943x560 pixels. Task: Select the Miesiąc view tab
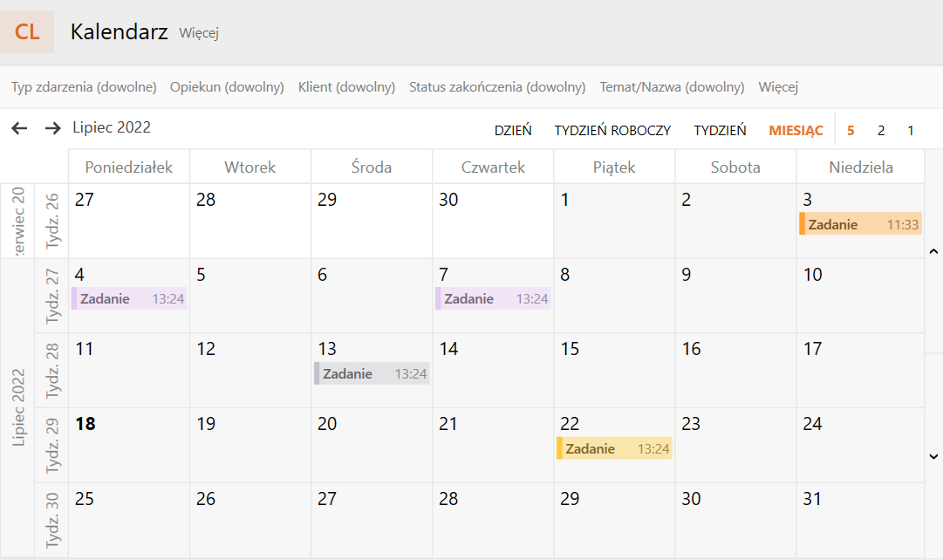pyautogui.click(x=796, y=131)
